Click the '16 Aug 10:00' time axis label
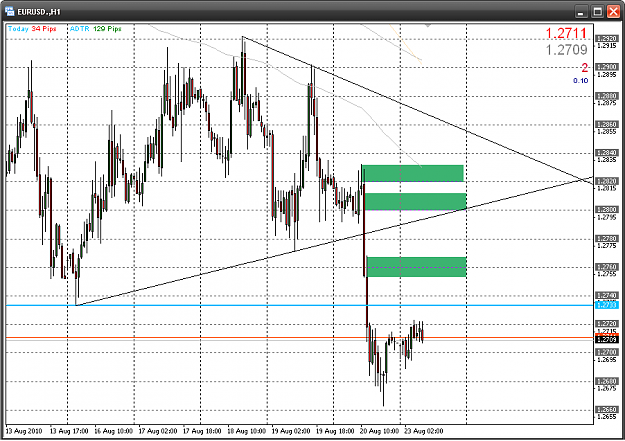Image resolution: width=625 pixels, height=441 pixels. pos(113,431)
